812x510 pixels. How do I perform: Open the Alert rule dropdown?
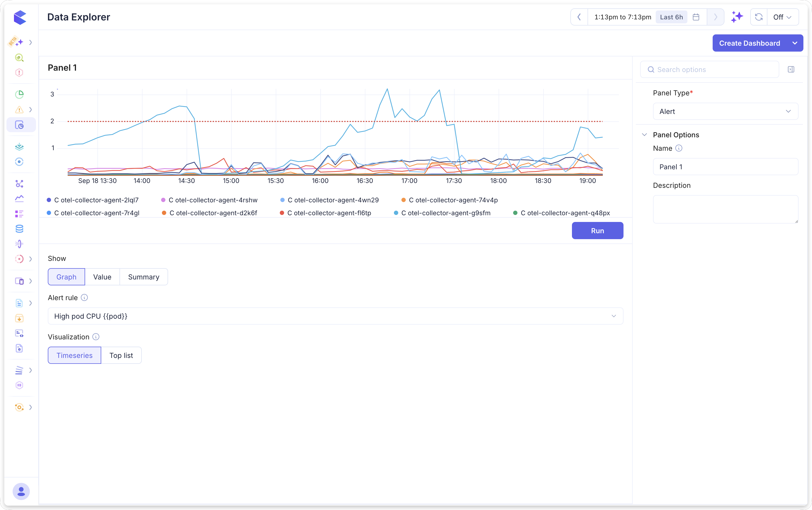point(335,316)
